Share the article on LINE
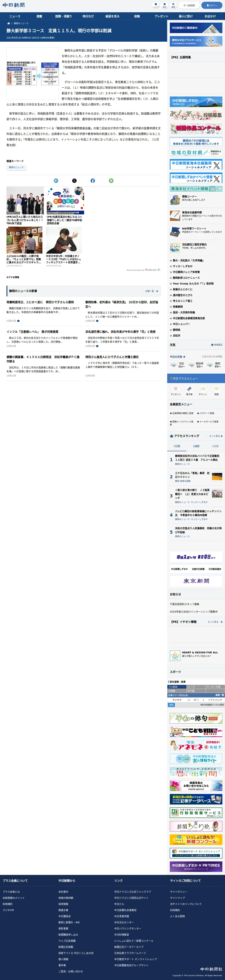 click(111, 181)
